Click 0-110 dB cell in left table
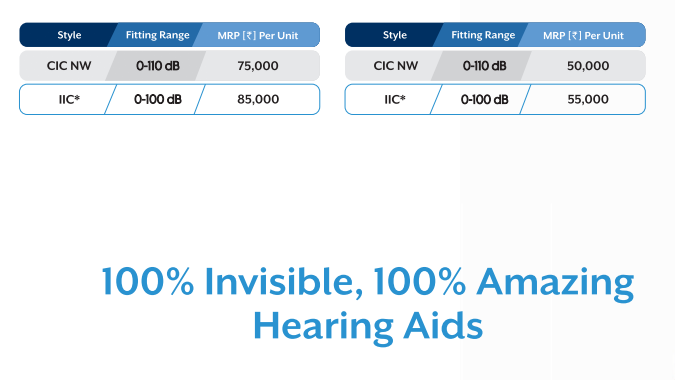The height and width of the screenshot is (380, 675). [158, 66]
